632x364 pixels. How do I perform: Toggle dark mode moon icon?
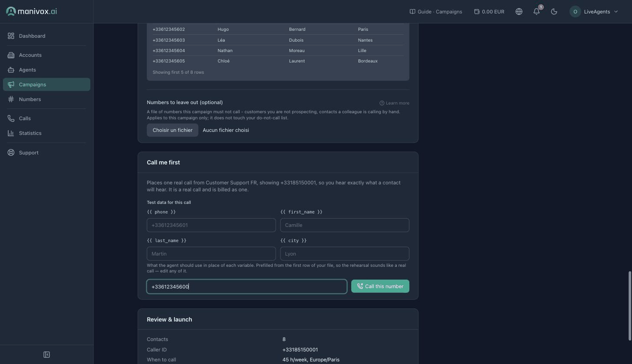[554, 12]
